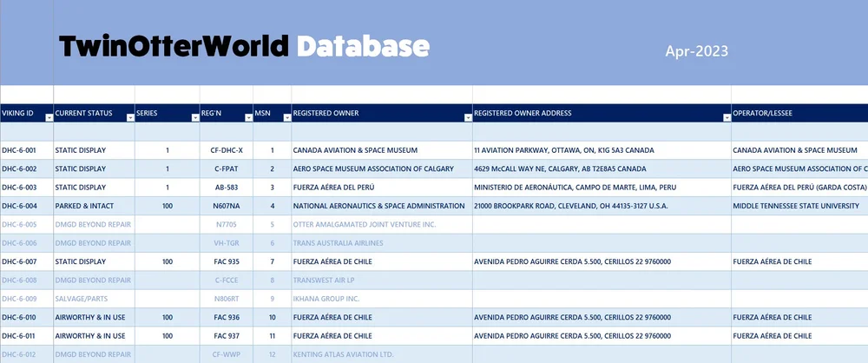Select cell DHC-6-009
Image resolution: width=868 pixels, height=363 pixels.
click(x=27, y=299)
